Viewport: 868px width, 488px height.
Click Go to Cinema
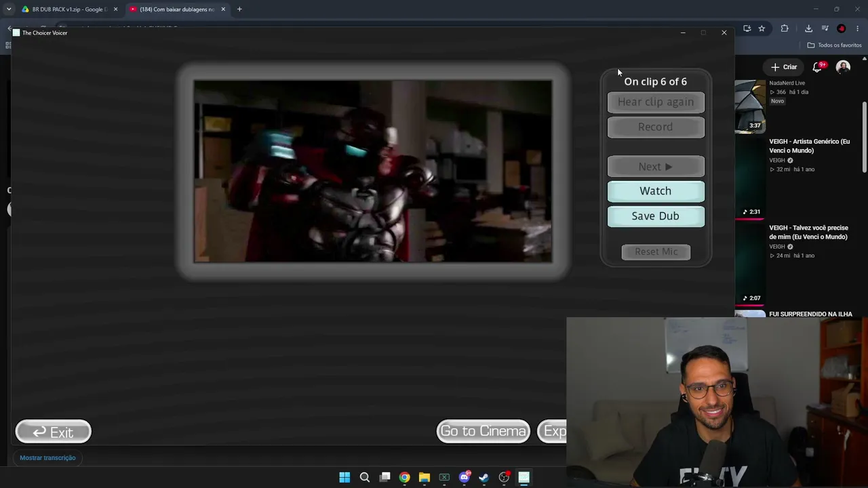point(483,431)
